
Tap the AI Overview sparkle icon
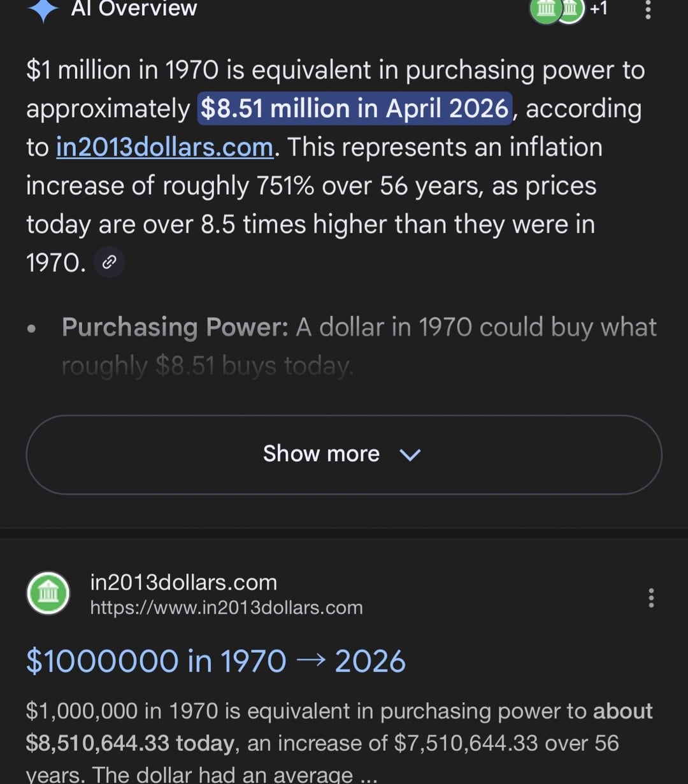pos(43,9)
